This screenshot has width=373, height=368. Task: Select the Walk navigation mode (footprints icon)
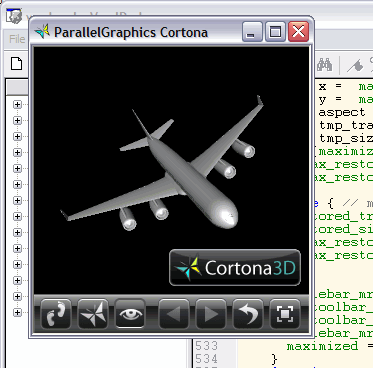(x=56, y=314)
